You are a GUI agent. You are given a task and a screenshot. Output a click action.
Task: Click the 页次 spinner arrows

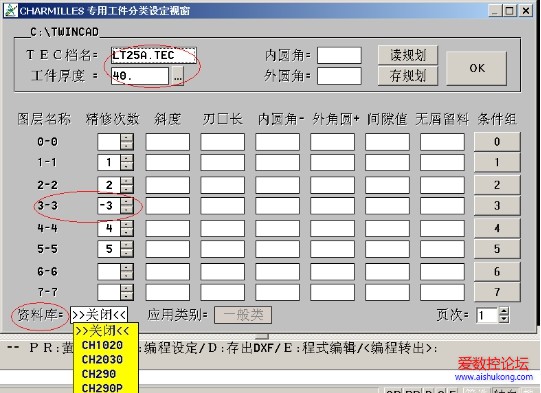(x=504, y=315)
